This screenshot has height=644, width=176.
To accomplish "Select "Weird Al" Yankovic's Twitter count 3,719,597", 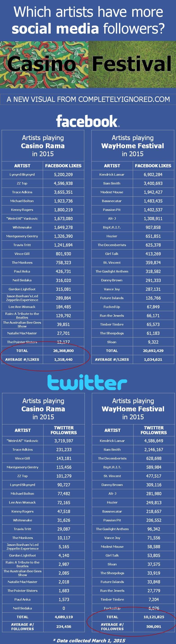I will [x=64, y=441].
